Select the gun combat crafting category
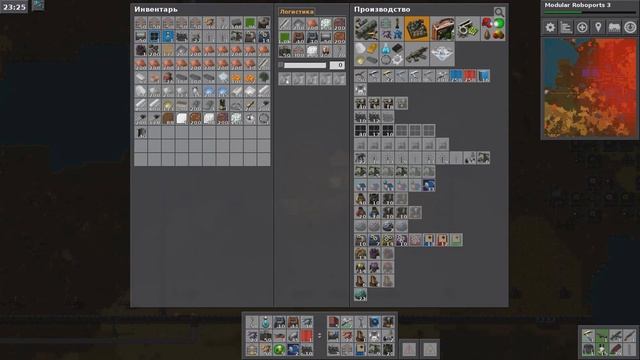 tap(417, 54)
